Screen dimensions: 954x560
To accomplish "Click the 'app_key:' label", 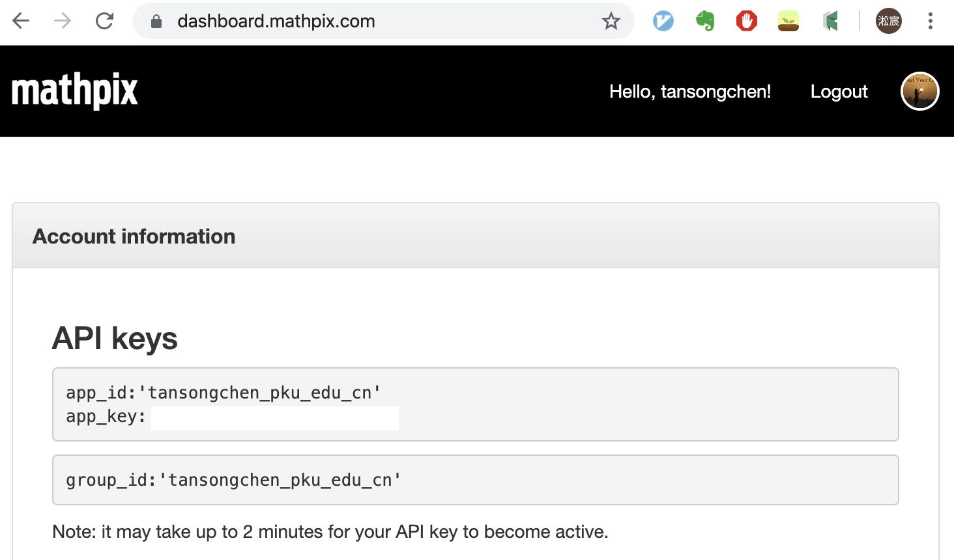I will point(106,417).
